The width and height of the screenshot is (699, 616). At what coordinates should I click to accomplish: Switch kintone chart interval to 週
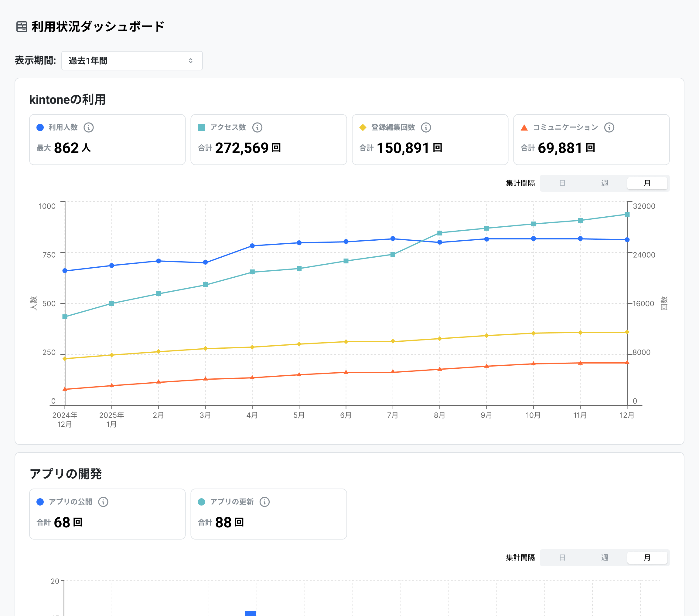coord(605,183)
